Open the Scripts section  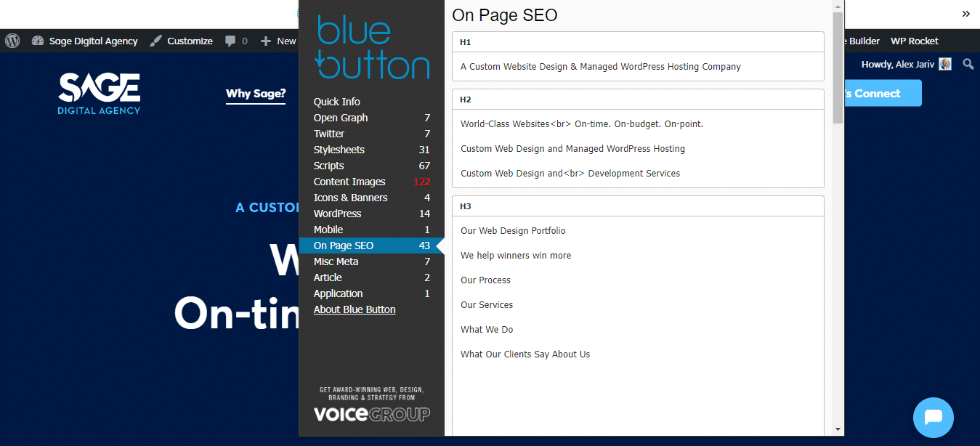click(372, 166)
